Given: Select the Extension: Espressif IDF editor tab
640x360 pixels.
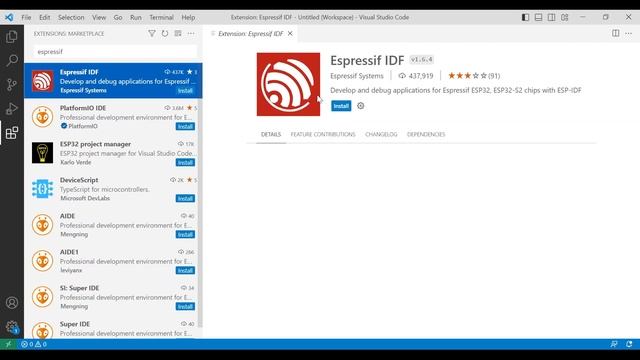Looking at the screenshot, I should [x=250, y=33].
